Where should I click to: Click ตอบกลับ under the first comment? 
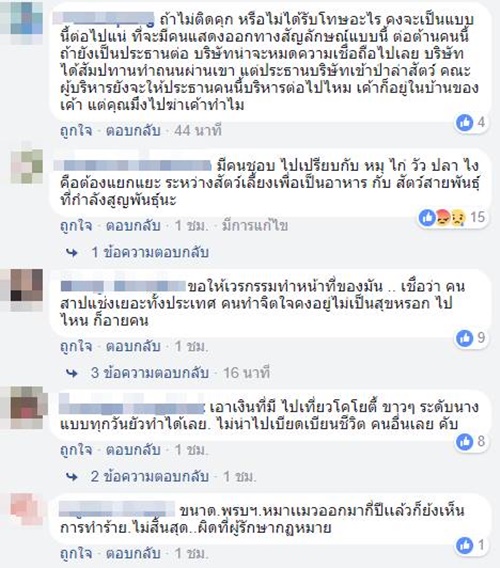coord(133,130)
